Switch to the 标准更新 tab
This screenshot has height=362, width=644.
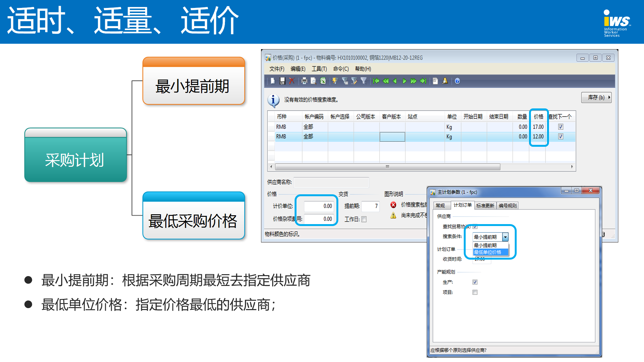coord(485,206)
